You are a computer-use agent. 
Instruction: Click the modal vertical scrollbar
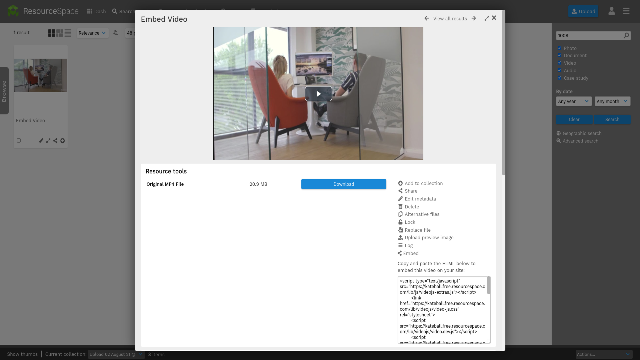pos(503,94)
